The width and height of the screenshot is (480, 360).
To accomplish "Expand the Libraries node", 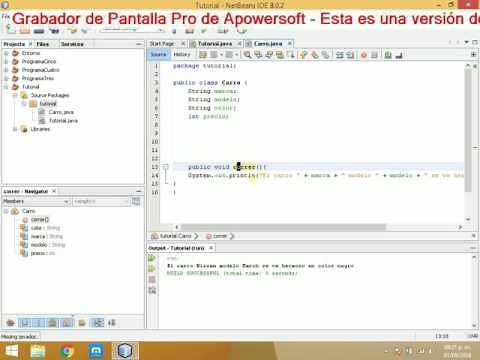I will 15,129.
